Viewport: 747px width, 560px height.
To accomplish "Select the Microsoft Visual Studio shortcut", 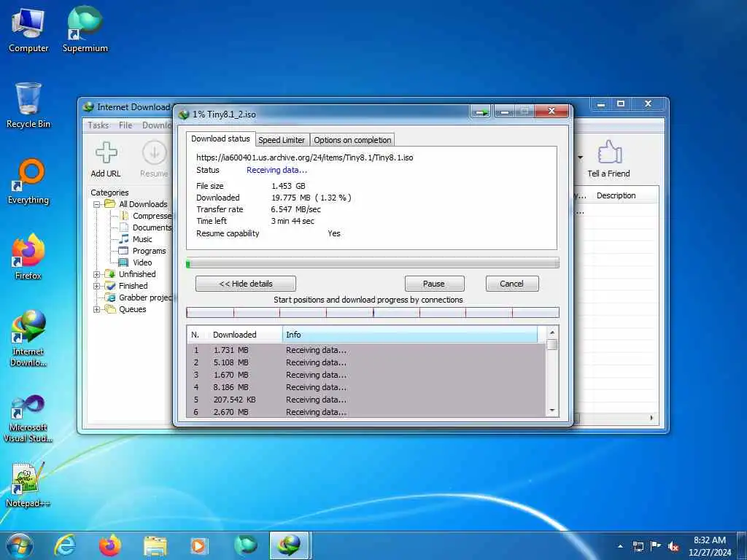I will pyautogui.click(x=28, y=419).
